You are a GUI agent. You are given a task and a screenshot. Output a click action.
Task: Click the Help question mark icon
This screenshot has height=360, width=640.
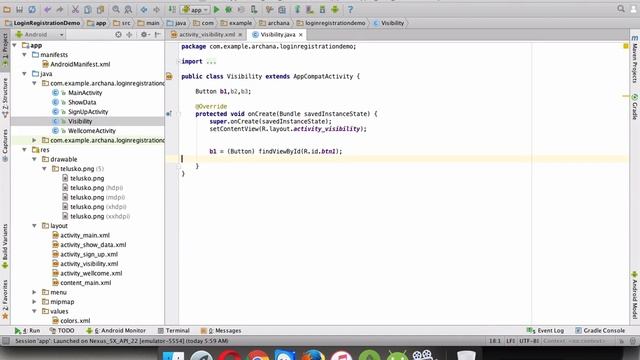click(x=350, y=9)
